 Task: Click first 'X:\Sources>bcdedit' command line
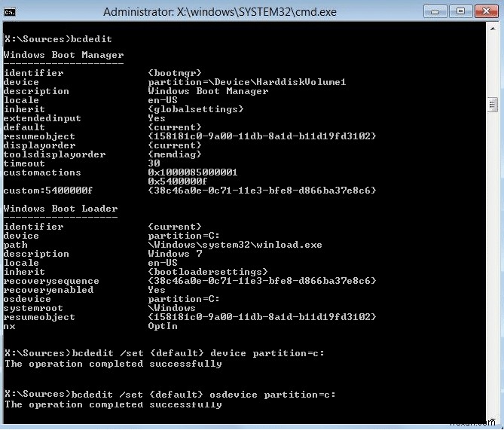click(x=58, y=39)
